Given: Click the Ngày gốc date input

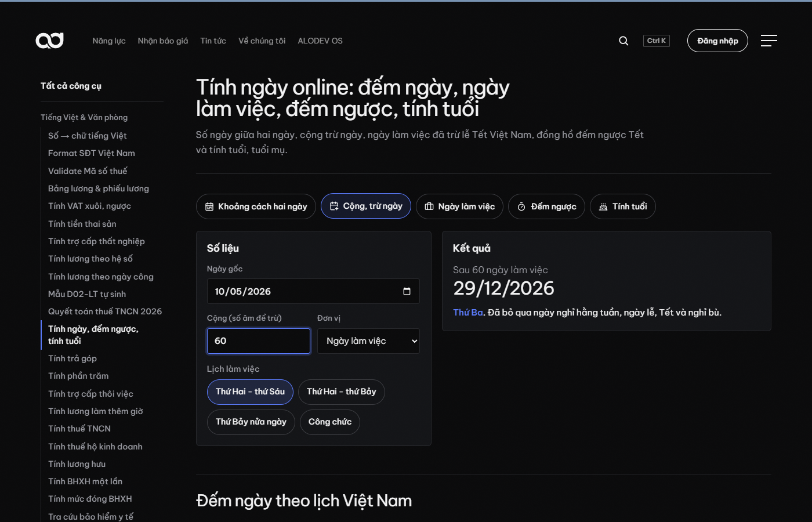Looking at the screenshot, I should [313, 291].
